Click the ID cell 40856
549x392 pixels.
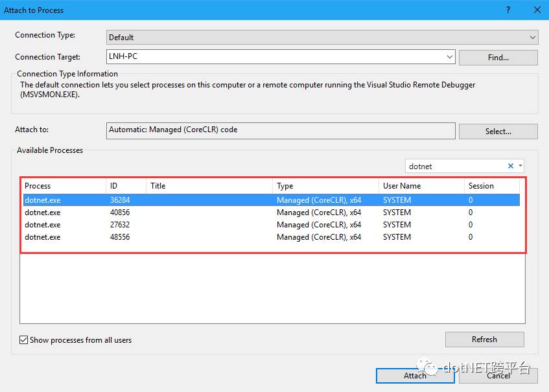(120, 213)
